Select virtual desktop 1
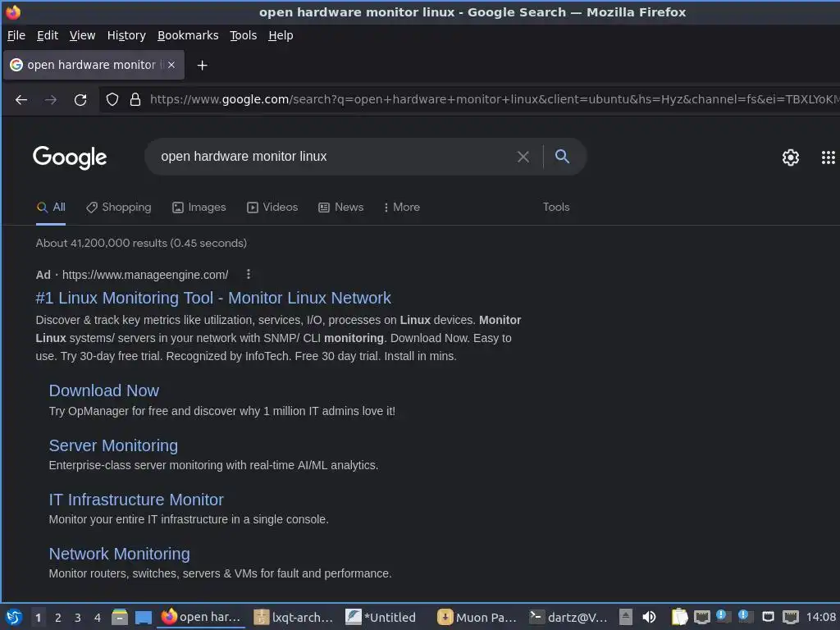This screenshot has height=630, width=840. tap(38, 618)
